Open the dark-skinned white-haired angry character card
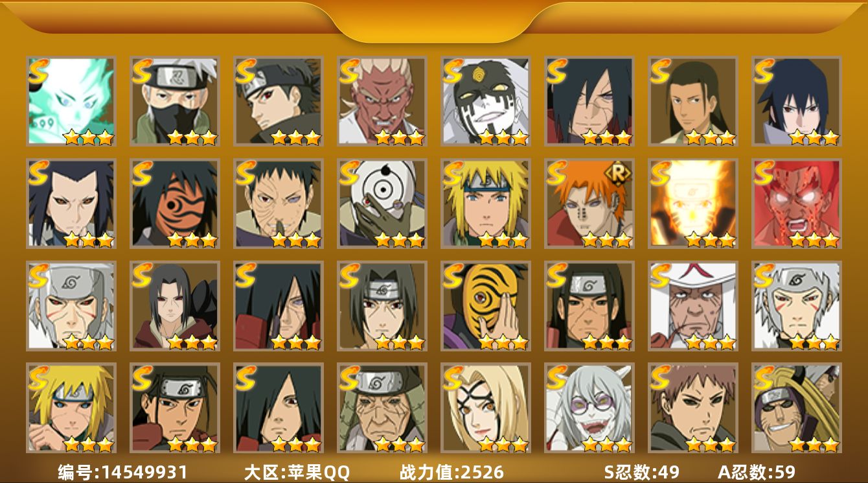This screenshot has height=483, width=868. [x=382, y=101]
